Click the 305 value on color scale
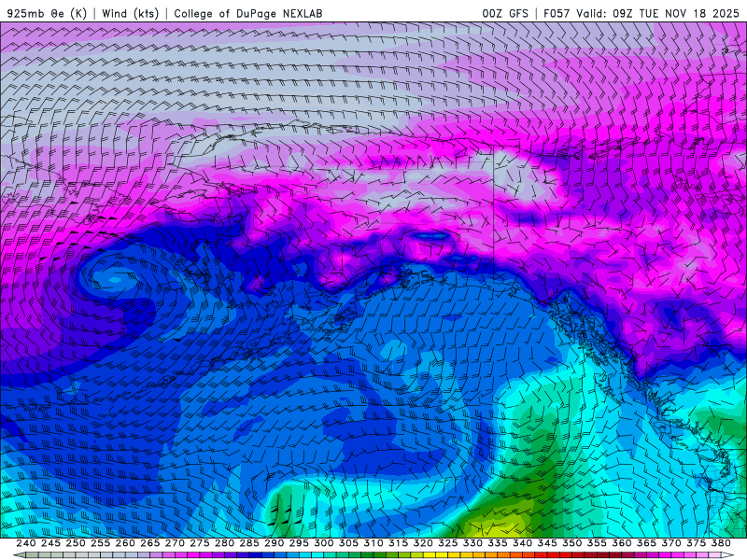Viewport: 747px width, 560px height. pyautogui.click(x=348, y=543)
